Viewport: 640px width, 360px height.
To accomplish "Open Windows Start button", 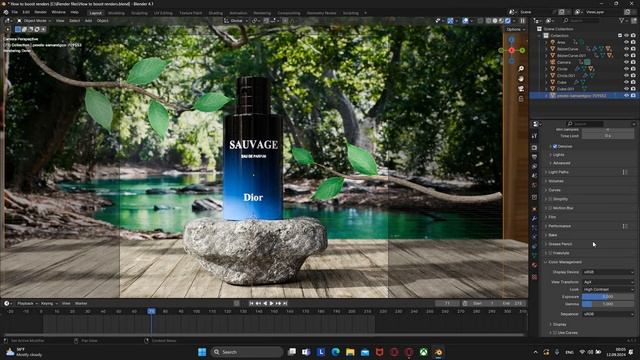I will point(202,352).
